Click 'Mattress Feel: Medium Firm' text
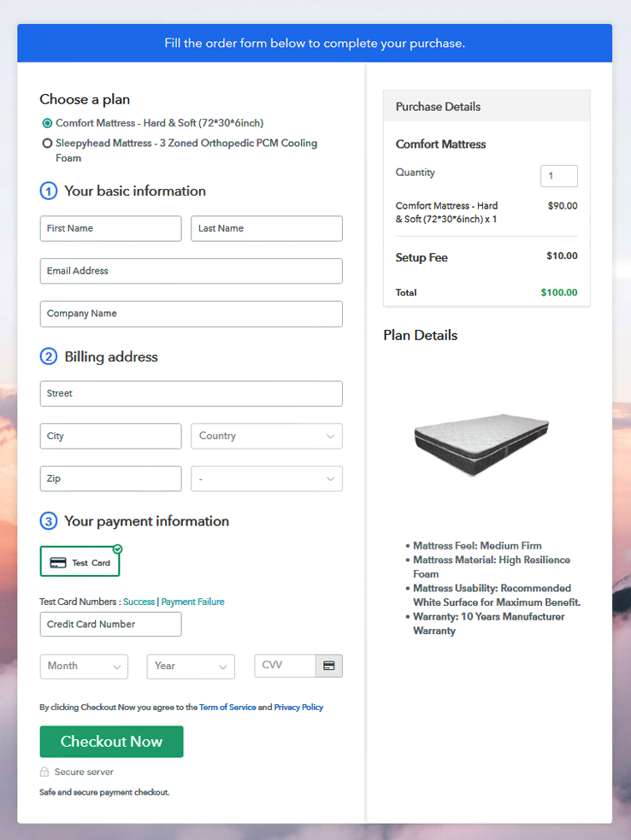631x840 pixels. [477, 546]
